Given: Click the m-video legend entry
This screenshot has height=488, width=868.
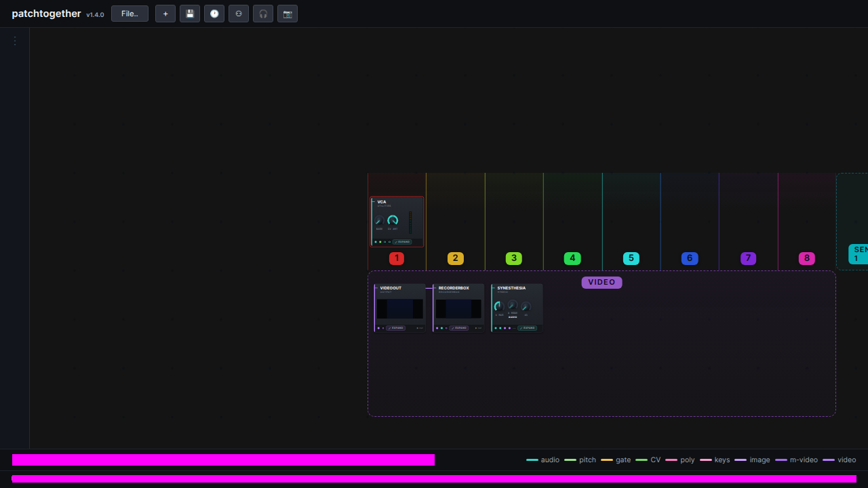Looking at the screenshot, I should [x=796, y=460].
